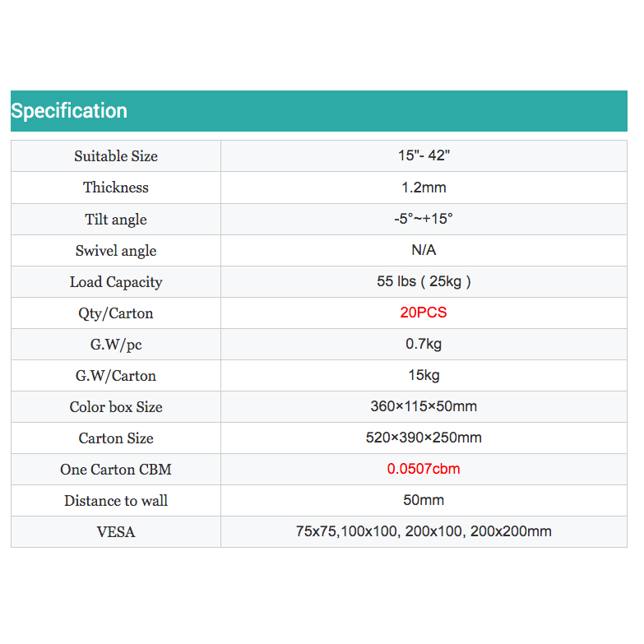Image resolution: width=644 pixels, height=644 pixels.
Task: Select the Tilt angle label
Action: click(116, 219)
